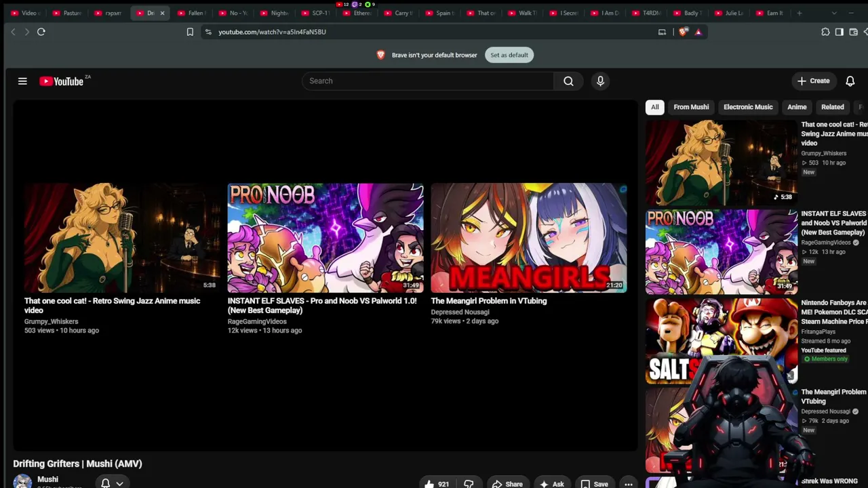Open Grumpy_Whiskers channel under endscreen video
The height and width of the screenshot is (488, 868).
point(52,321)
